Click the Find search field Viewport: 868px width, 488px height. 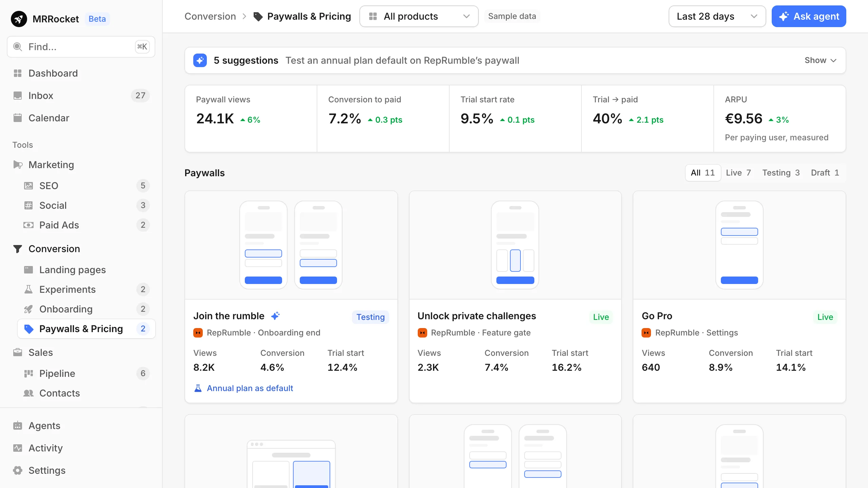point(81,47)
